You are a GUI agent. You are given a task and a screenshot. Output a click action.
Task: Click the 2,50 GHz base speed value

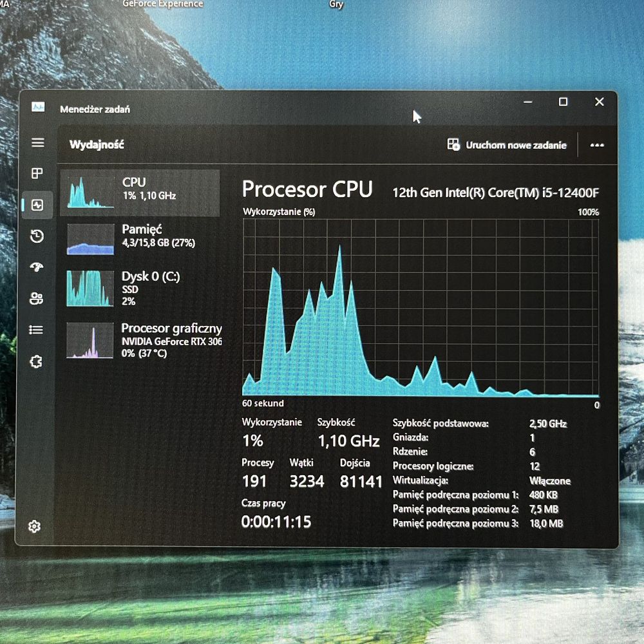pos(548,424)
